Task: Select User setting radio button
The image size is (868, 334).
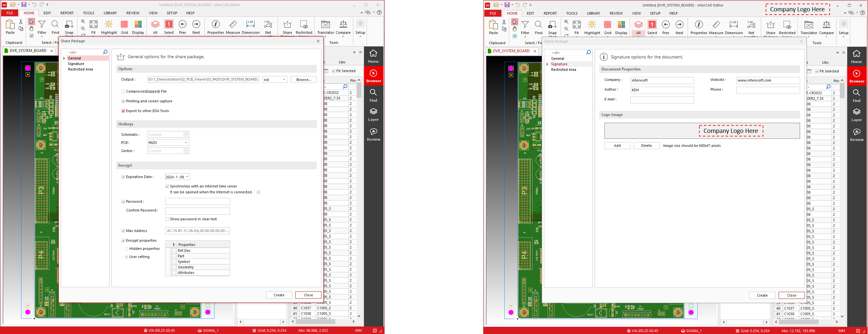Action: pyautogui.click(x=127, y=257)
